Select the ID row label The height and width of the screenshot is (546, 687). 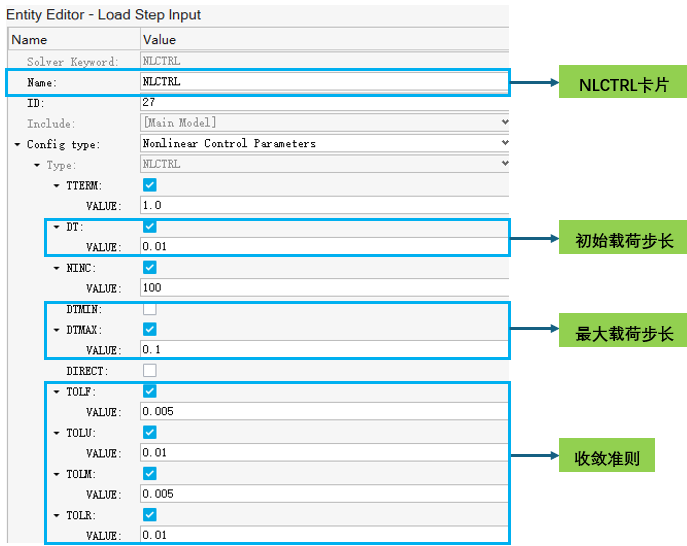(35, 103)
